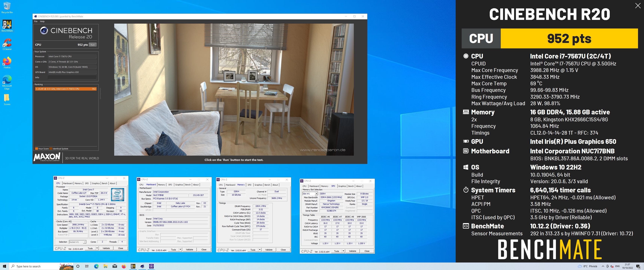Click the 952 pts score in BenchMate panel

coord(569,39)
